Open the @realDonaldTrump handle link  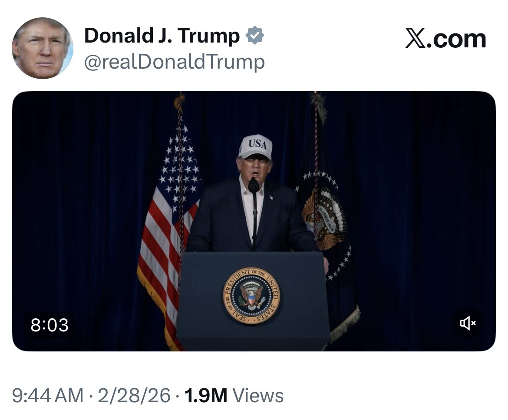[174, 62]
